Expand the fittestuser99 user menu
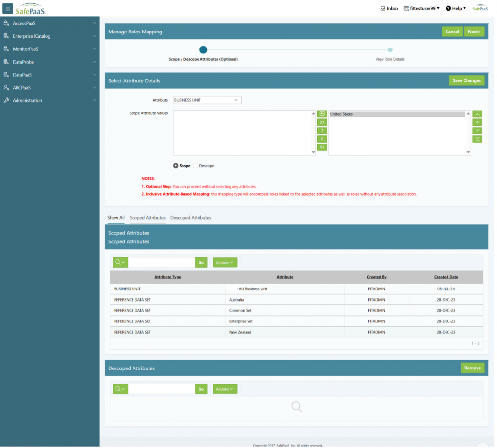This screenshot has width=497, height=448. pos(421,8)
